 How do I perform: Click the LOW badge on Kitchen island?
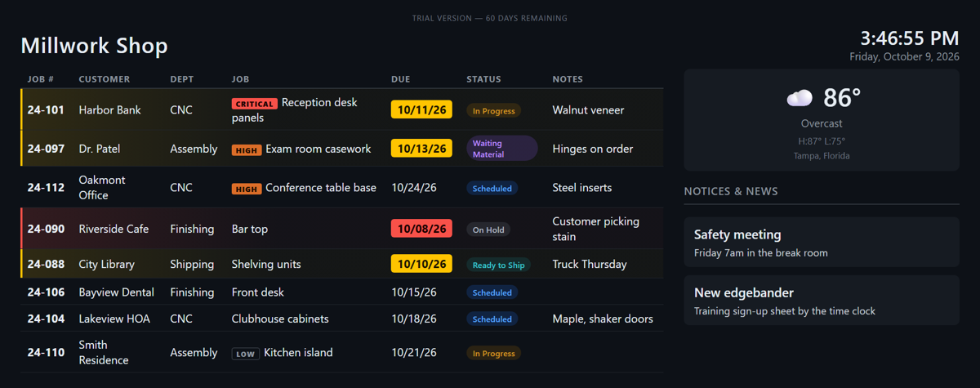(x=246, y=354)
